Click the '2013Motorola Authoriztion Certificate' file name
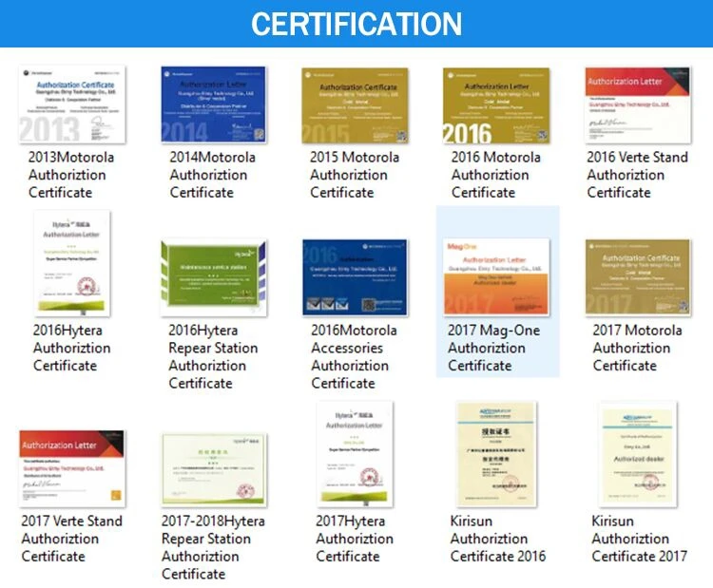The image size is (713, 588). [x=71, y=175]
